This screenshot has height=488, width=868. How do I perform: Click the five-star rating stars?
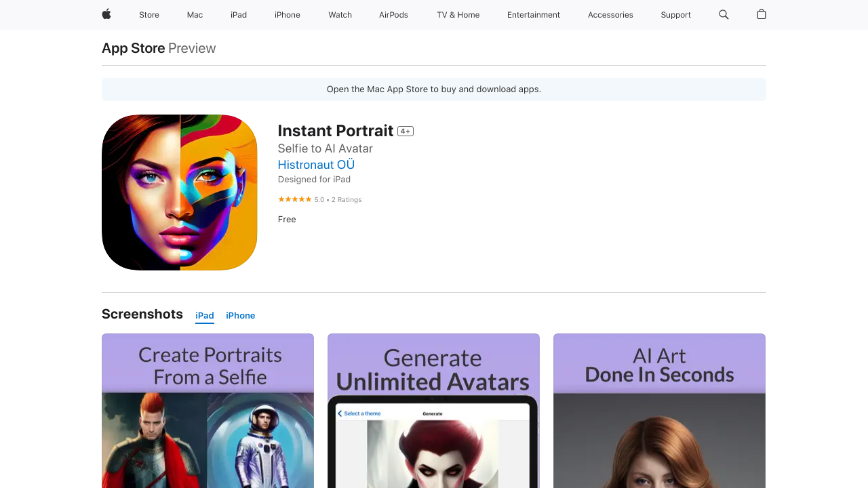295,199
